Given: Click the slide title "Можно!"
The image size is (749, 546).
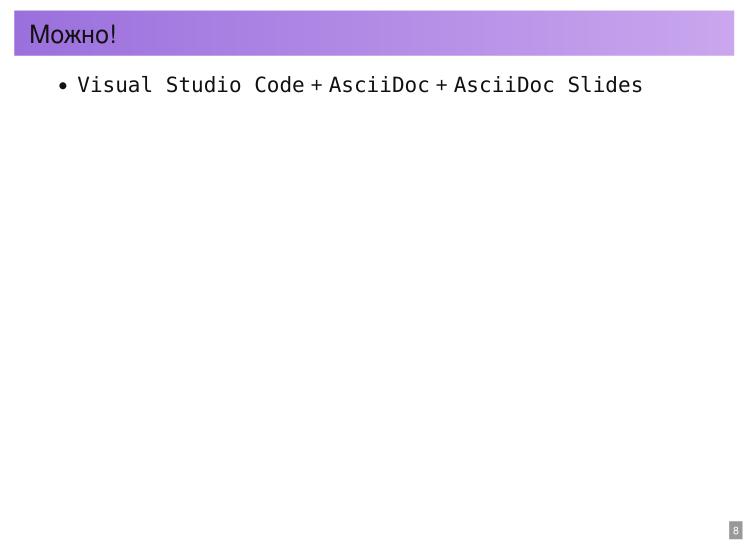Looking at the screenshot, I should tap(72, 35).
